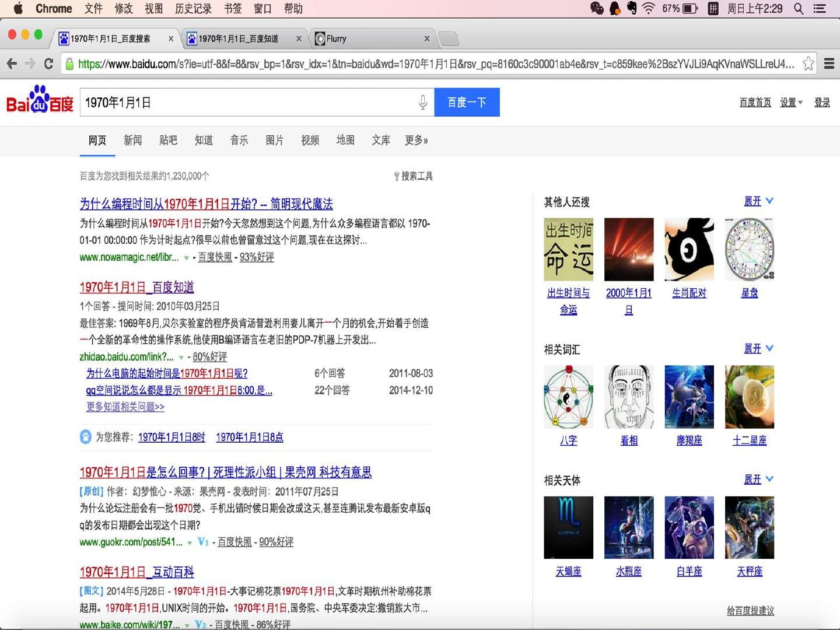The width and height of the screenshot is (840, 630).
Task: Select the 视频 search category
Action: point(310,140)
